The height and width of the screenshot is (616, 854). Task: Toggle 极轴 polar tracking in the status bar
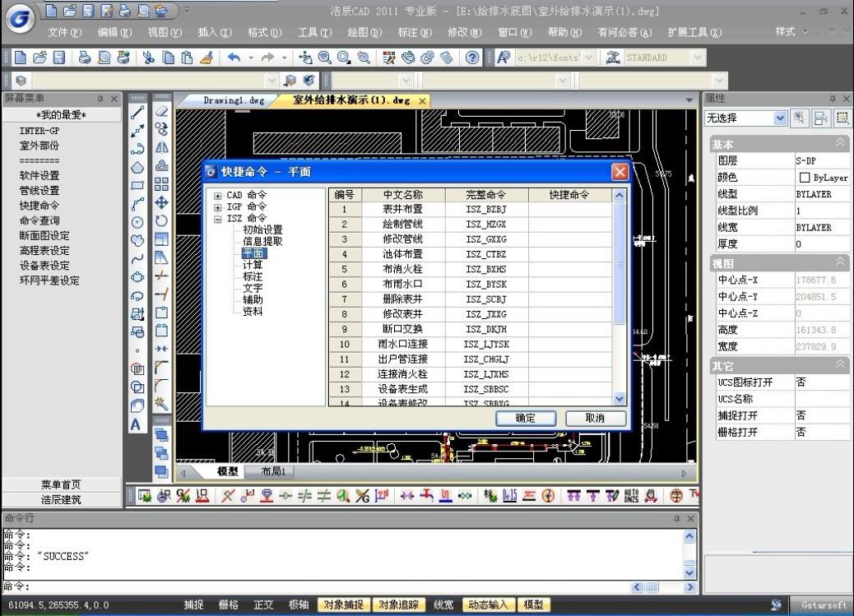point(299,604)
